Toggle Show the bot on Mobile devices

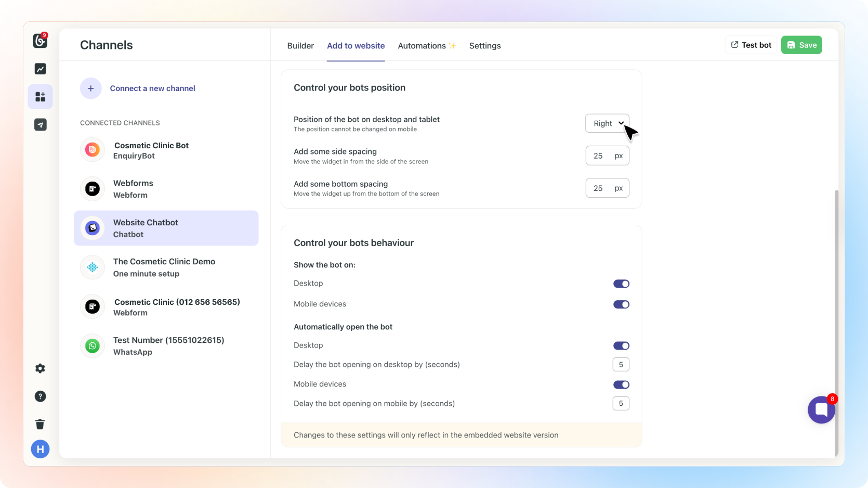pyautogui.click(x=621, y=304)
